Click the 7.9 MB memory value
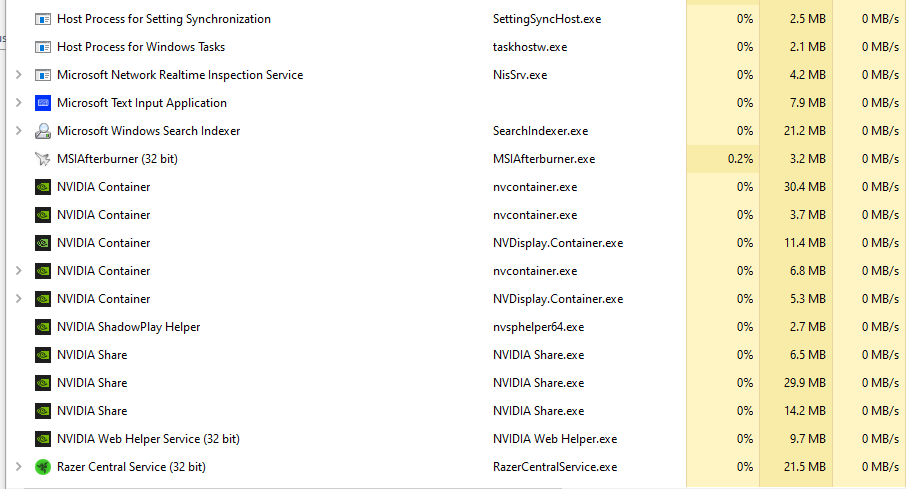This screenshot has width=906, height=489. click(x=807, y=103)
